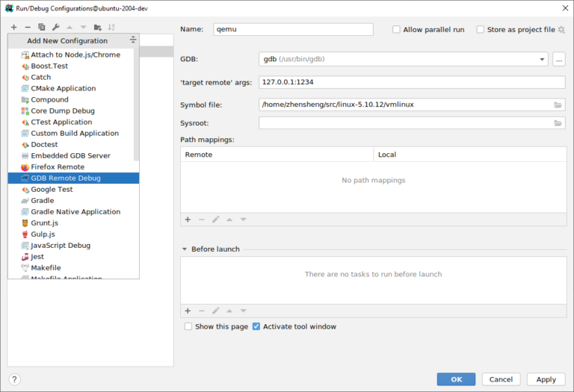Image resolution: width=574 pixels, height=392 pixels.
Task: Enable Allow parallel run checkbox
Action: [396, 30]
